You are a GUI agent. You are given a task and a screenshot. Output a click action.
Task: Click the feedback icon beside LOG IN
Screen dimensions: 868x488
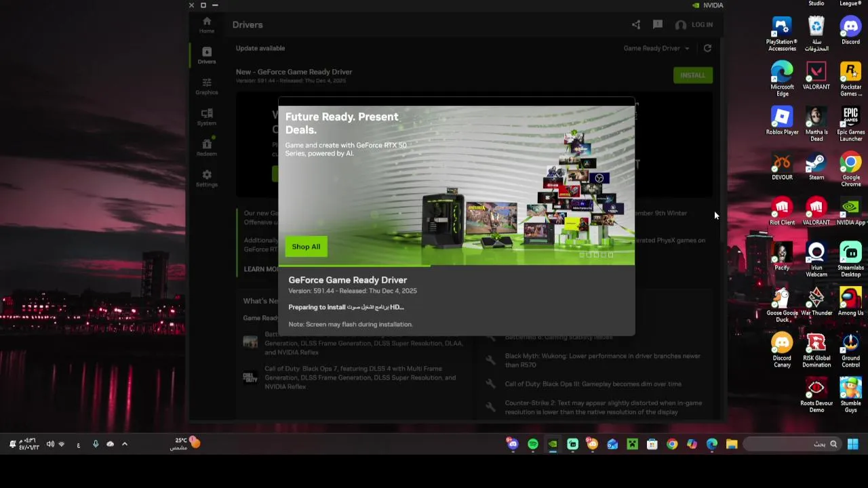tap(658, 24)
